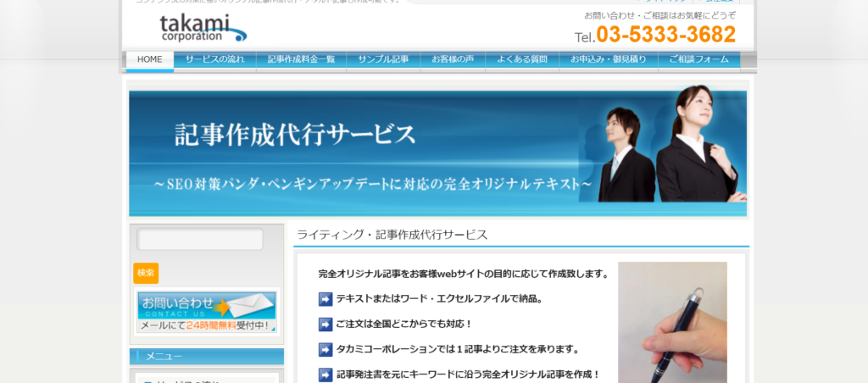The height and width of the screenshot is (383, 868).
Task: Click arrow icon beside ご注文は全国どこからでも対応
Action: [325, 325]
